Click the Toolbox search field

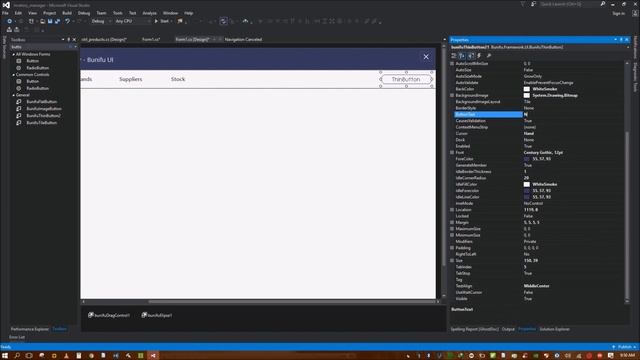click(x=39, y=47)
